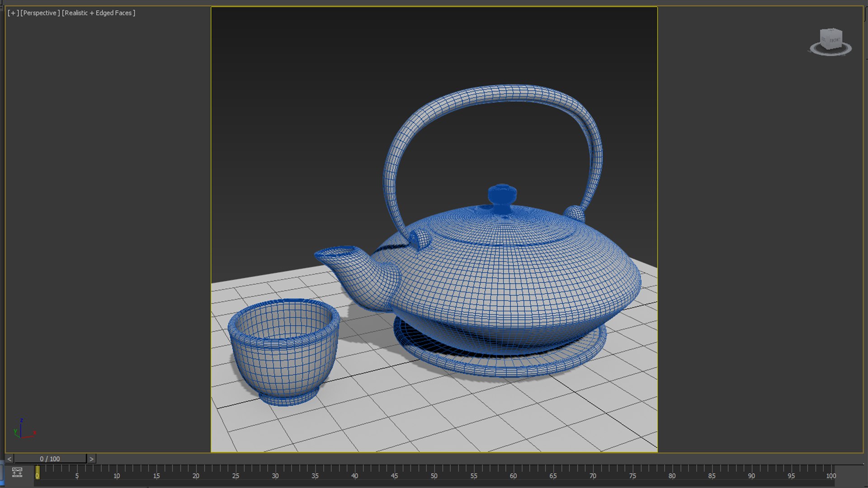Click frame 75 on the timeline
Image resolution: width=868 pixels, height=488 pixels.
tap(632, 476)
